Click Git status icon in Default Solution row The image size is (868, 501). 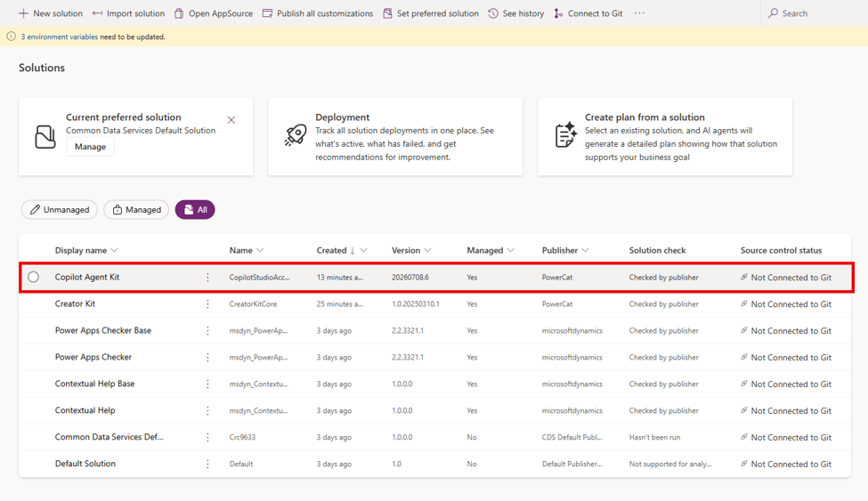pyautogui.click(x=744, y=464)
